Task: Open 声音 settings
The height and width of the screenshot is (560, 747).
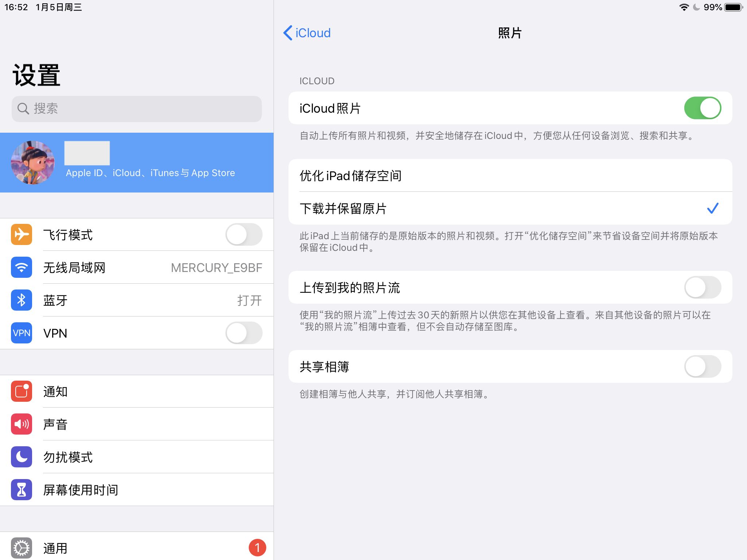Action: (x=137, y=424)
